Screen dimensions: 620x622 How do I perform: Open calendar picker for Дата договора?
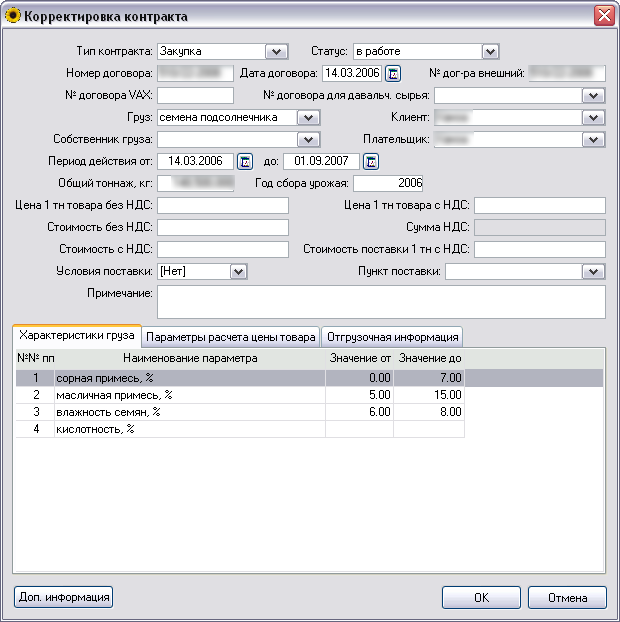pyautogui.click(x=393, y=73)
